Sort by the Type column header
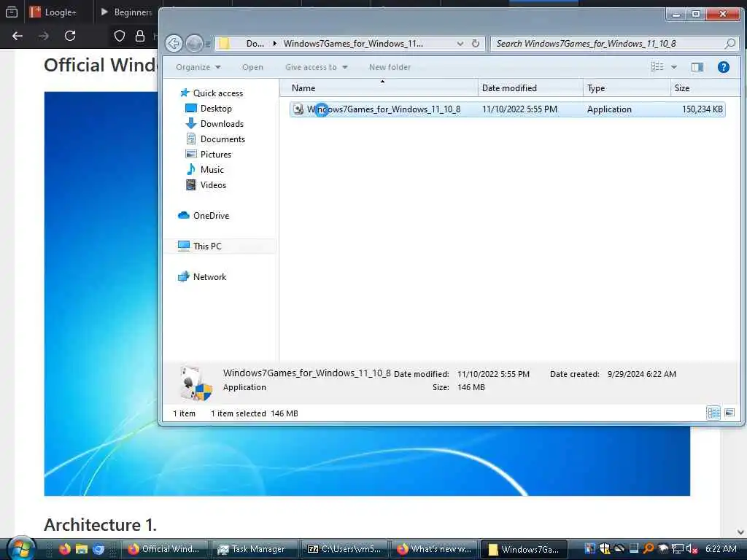The height and width of the screenshot is (560, 747). (627, 88)
